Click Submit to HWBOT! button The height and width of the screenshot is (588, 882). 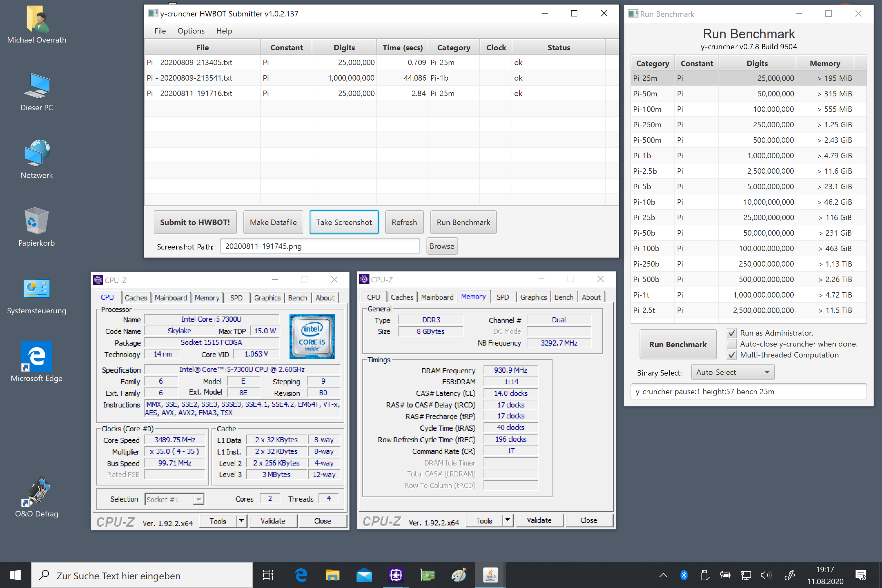click(x=195, y=222)
